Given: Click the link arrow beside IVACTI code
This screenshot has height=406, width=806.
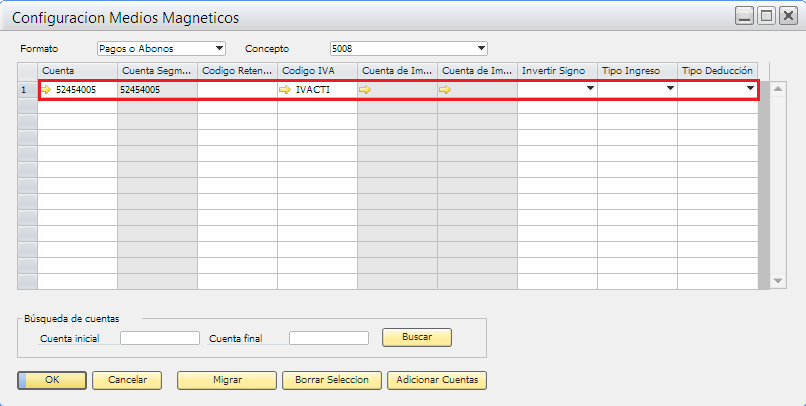Looking at the screenshot, I should pos(286,90).
